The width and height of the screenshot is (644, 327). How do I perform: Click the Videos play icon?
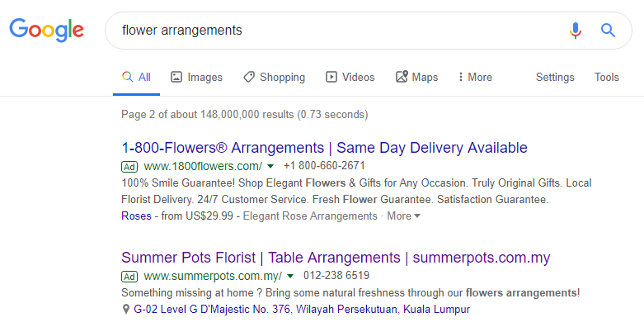tap(331, 77)
